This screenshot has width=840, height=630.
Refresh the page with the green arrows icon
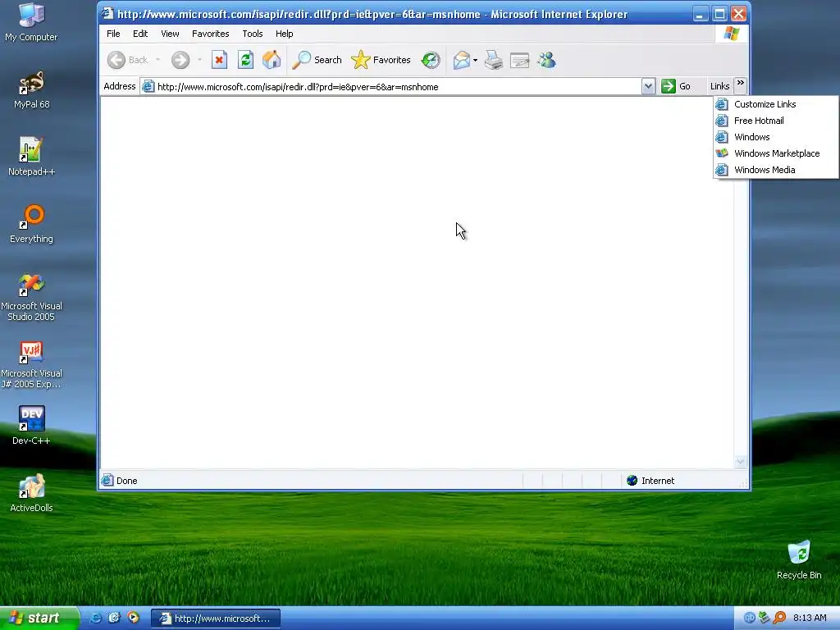245,60
